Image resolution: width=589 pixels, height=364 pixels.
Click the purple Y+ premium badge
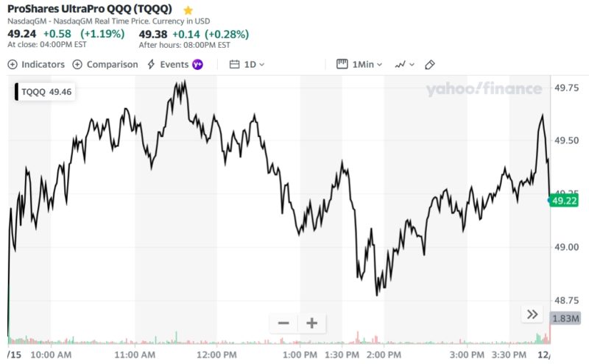197,65
